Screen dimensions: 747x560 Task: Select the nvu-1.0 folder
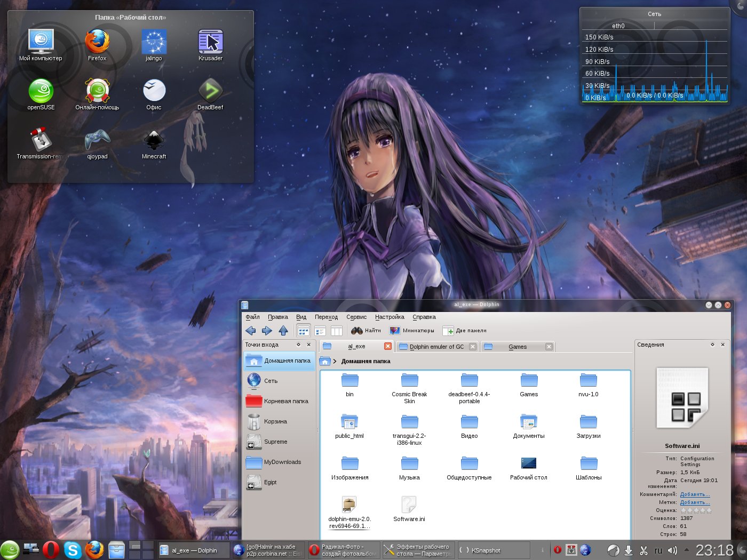(x=589, y=385)
